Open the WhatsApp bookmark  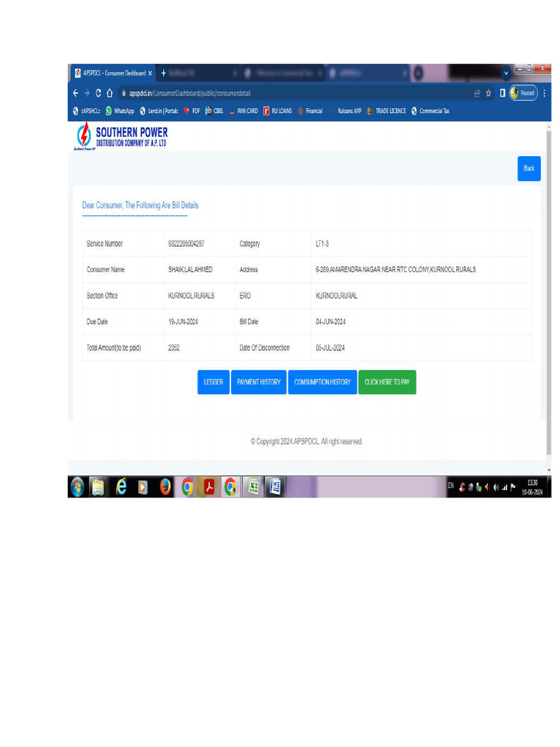[x=120, y=111]
